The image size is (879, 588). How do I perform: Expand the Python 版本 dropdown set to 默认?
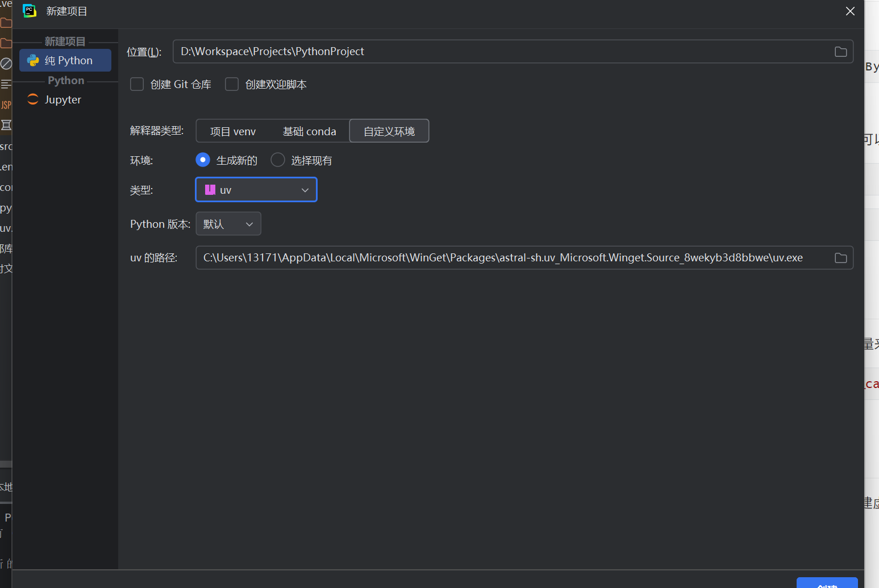[228, 224]
